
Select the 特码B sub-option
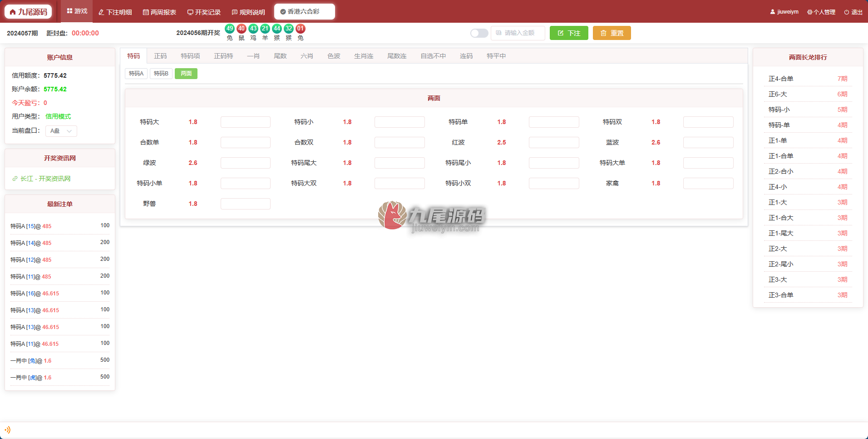click(161, 74)
